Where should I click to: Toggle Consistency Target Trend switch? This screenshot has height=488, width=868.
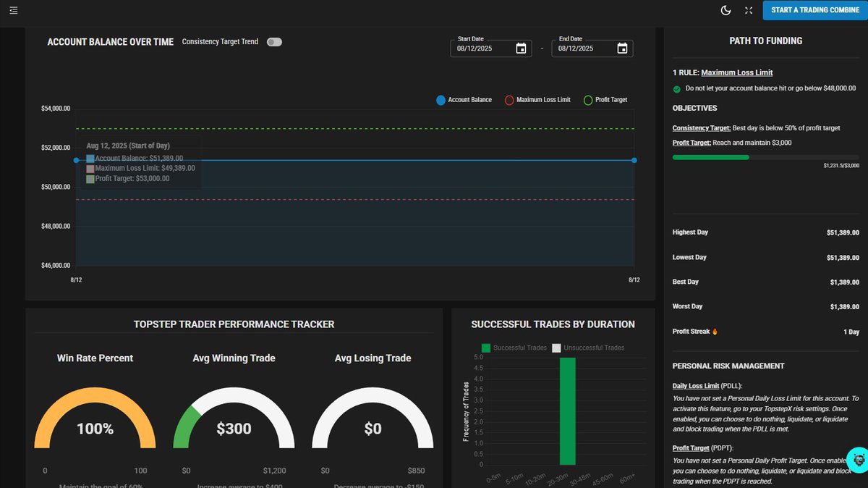click(274, 42)
